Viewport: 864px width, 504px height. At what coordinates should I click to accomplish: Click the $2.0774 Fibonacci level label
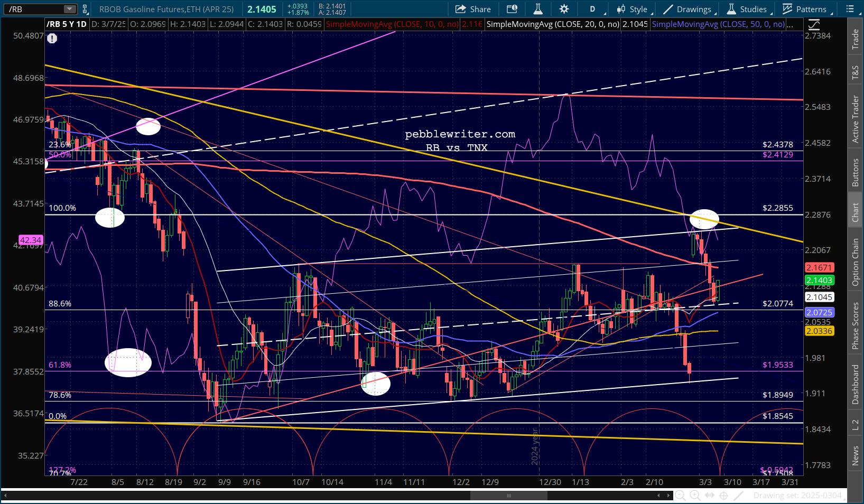point(777,303)
